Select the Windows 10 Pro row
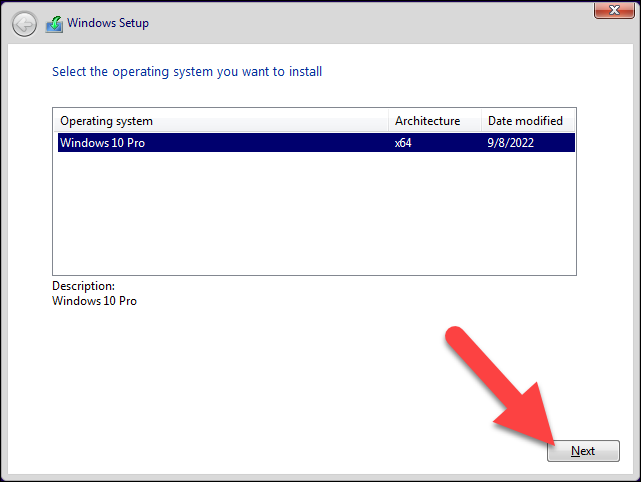The width and height of the screenshot is (641, 482). pyautogui.click(x=316, y=143)
